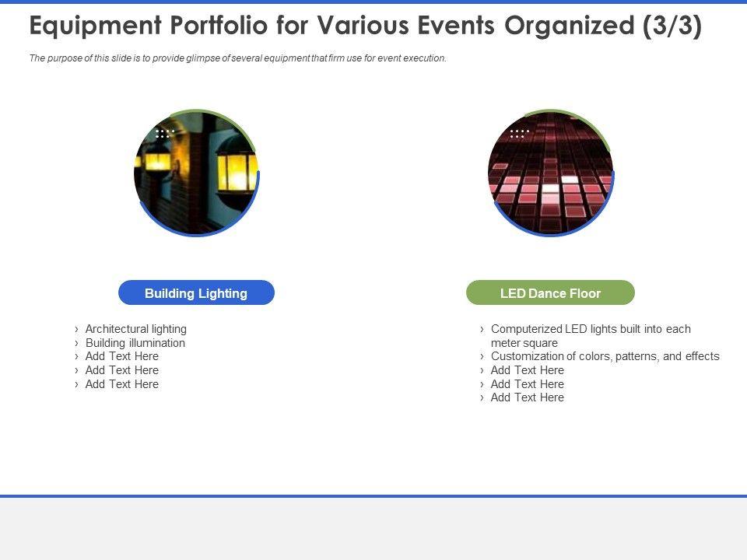Click the gray footer bar below the slide

click(373, 529)
